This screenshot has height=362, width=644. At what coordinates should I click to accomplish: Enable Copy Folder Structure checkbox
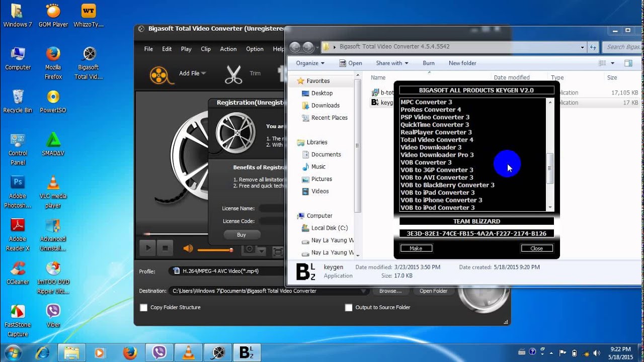tap(144, 307)
